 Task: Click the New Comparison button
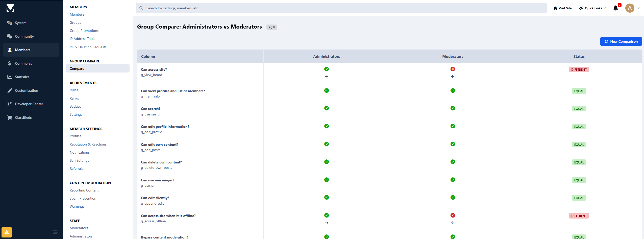pyautogui.click(x=621, y=41)
